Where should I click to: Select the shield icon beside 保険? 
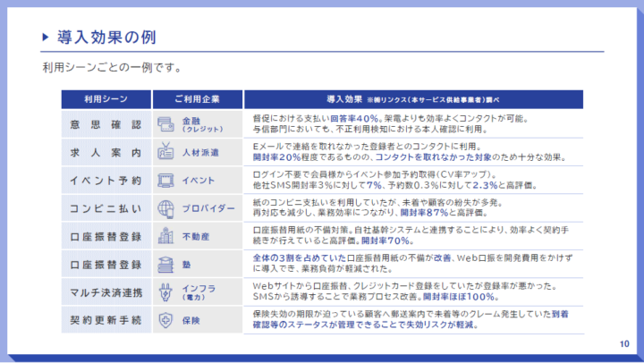click(x=165, y=320)
